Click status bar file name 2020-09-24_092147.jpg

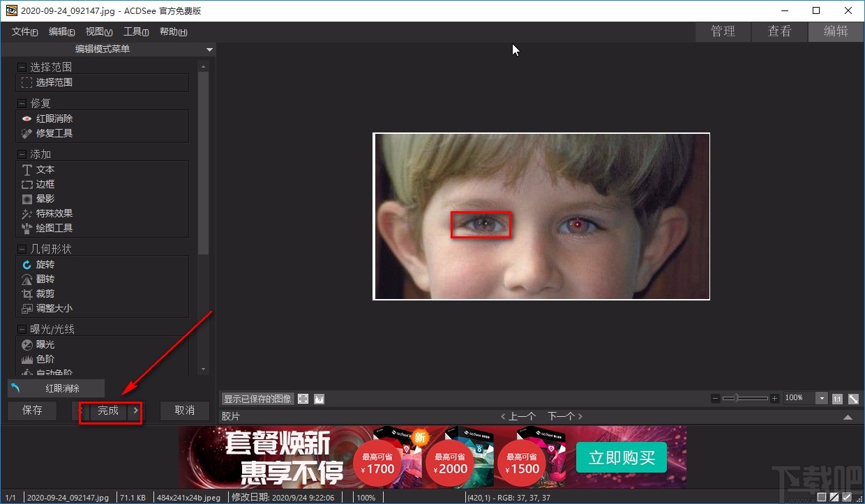68,498
